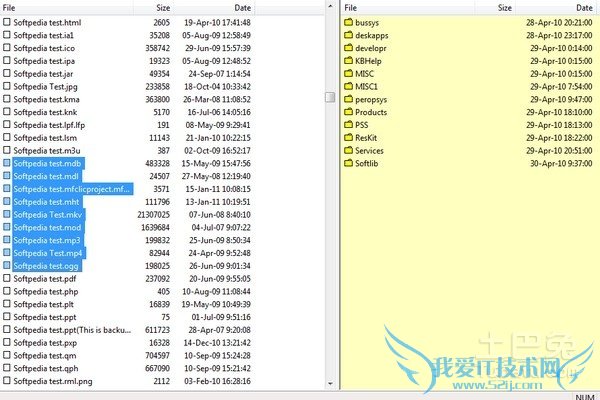Select the file Softpedia test.pxp
The width and height of the screenshot is (600, 400).
pos(45,343)
